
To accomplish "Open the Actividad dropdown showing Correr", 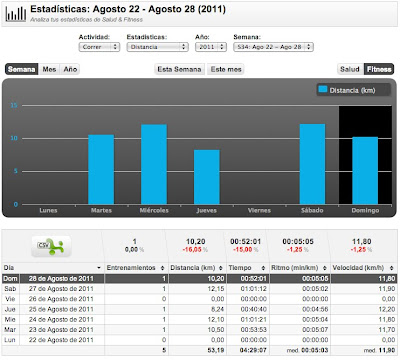I will tap(99, 47).
